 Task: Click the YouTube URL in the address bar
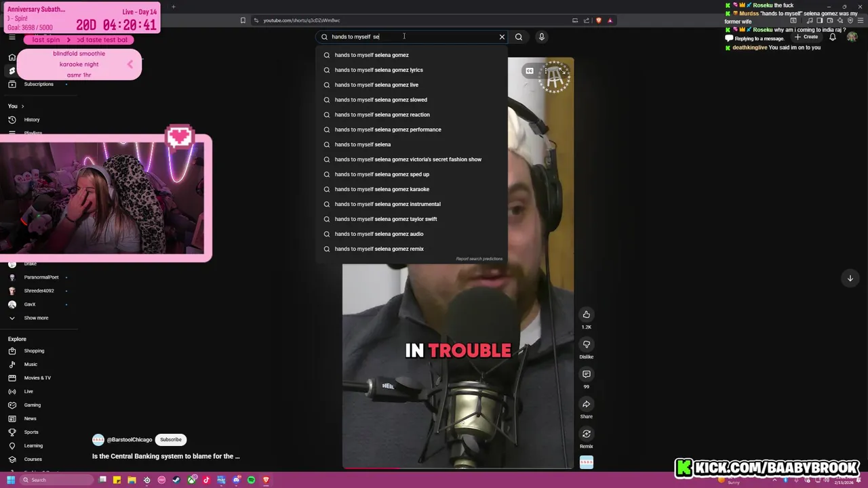302,20
